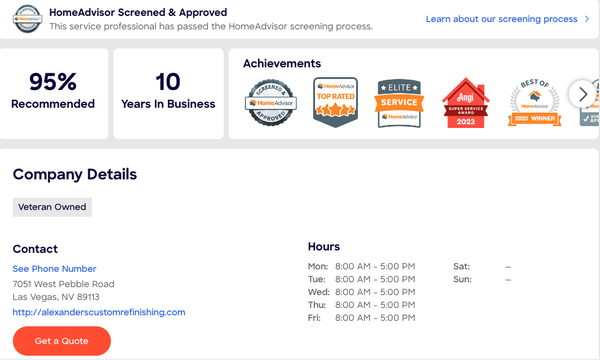The width and height of the screenshot is (600, 360).
Task: Reveal the phone number via See Phone Number
Action: coord(54,269)
